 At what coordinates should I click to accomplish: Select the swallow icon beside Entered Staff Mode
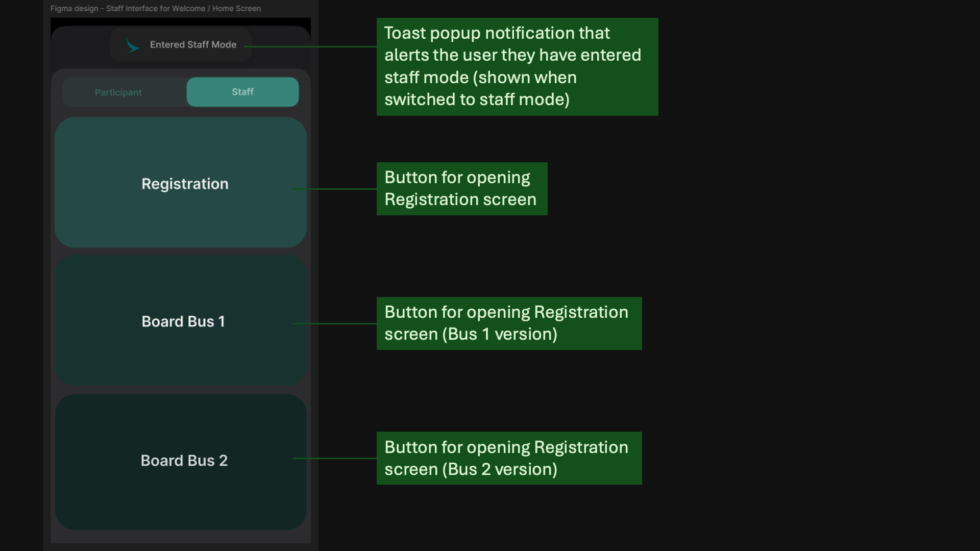pyautogui.click(x=132, y=45)
